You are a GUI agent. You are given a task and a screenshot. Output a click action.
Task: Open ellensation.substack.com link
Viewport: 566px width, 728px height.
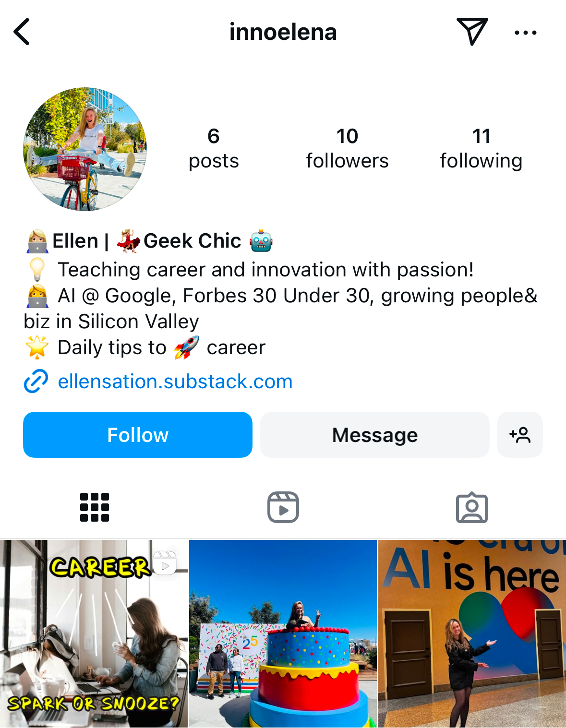[175, 382]
